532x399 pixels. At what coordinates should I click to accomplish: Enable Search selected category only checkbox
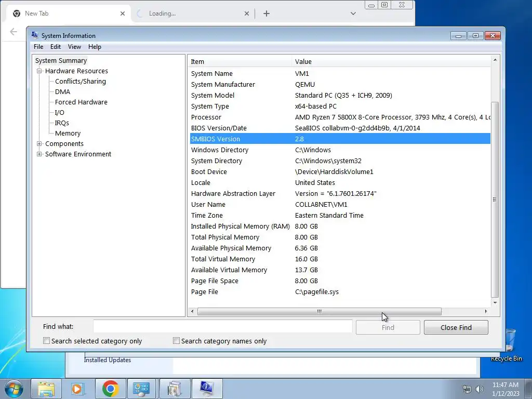pyautogui.click(x=46, y=341)
